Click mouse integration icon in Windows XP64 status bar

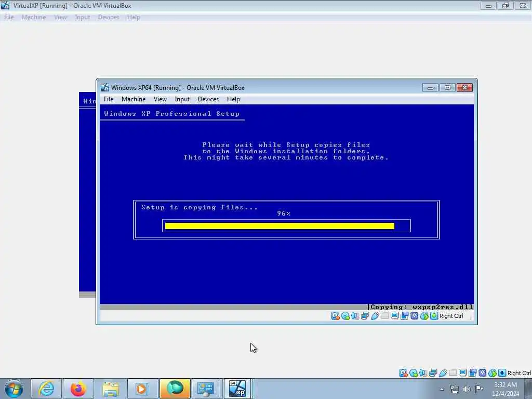click(x=424, y=316)
